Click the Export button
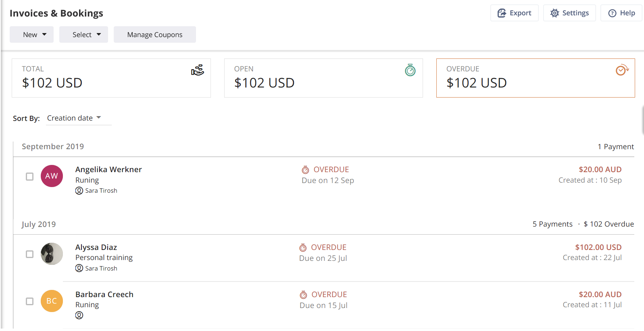 point(515,13)
